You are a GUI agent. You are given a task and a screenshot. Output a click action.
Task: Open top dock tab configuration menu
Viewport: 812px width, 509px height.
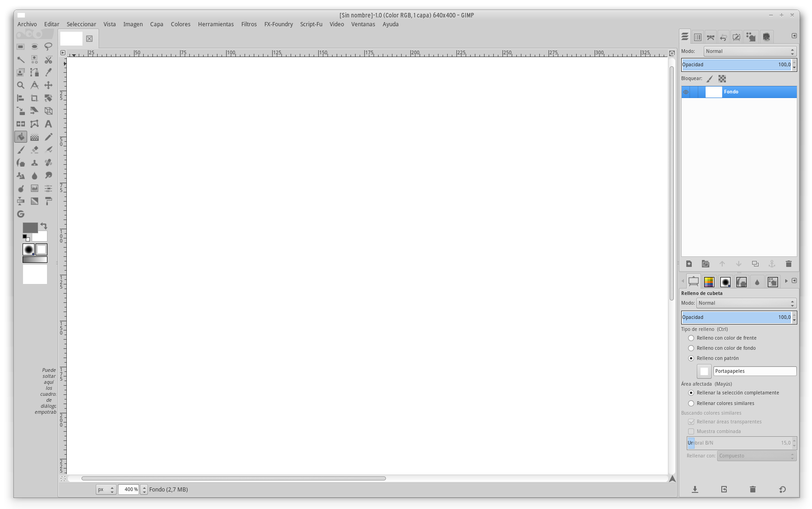pos(794,36)
